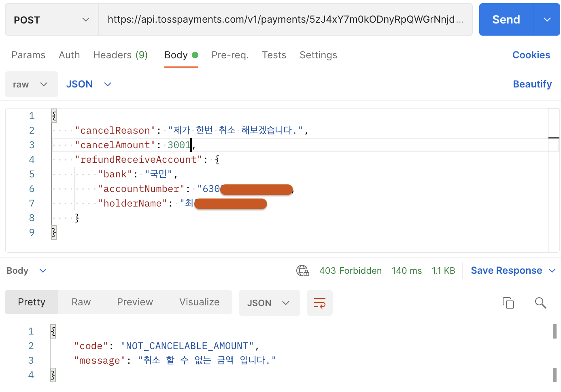Toggle the line wrap icon
Viewport: 561px width, 392px height.
pyautogui.click(x=320, y=303)
